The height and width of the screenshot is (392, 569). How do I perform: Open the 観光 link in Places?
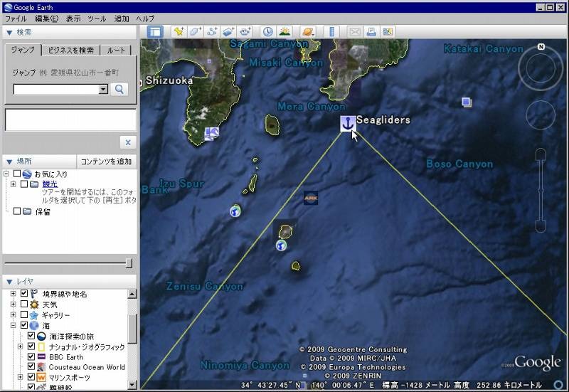(x=50, y=184)
